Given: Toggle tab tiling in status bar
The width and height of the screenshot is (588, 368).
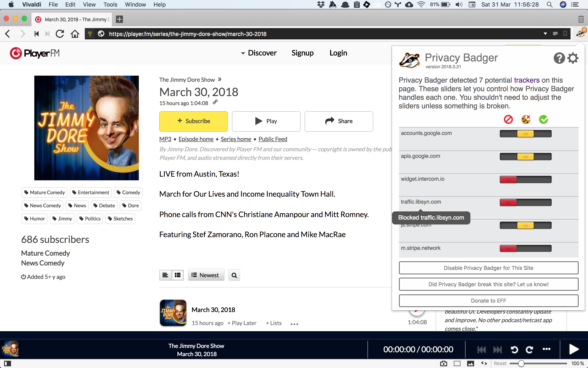Looking at the screenshot, I should [457, 363].
